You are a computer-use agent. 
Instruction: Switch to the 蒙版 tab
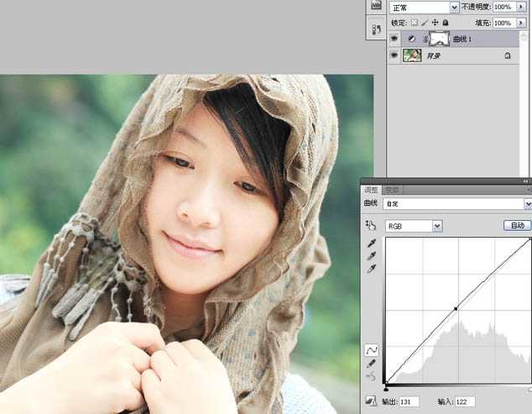coord(392,190)
